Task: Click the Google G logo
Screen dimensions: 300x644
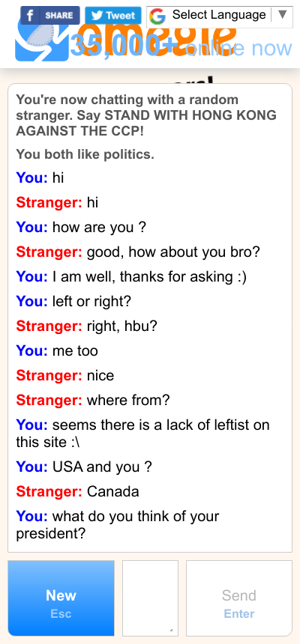Action: 157,16
